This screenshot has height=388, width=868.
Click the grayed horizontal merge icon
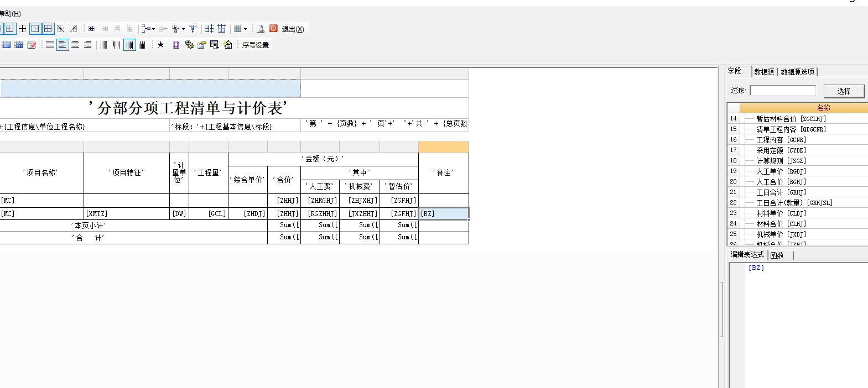pyautogui.click(x=162, y=29)
